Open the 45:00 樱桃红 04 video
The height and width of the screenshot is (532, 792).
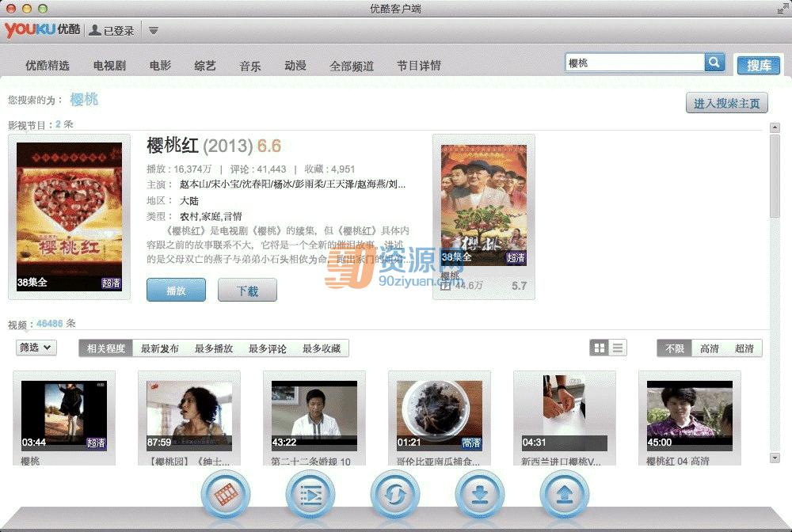coord(690,416)
